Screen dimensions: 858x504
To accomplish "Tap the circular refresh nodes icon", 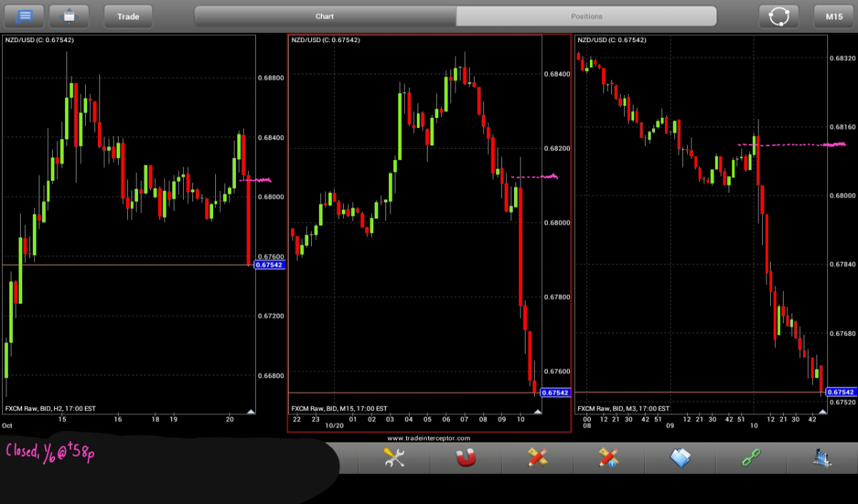I will (x=779, y=16).
